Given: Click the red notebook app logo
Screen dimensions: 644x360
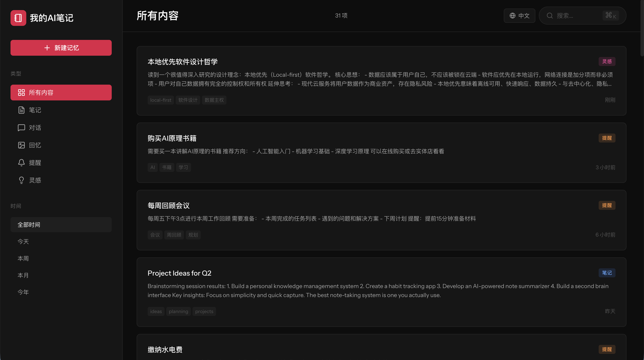Looking at the screenshot, I should pyautogui.click(x=18, y=18).
